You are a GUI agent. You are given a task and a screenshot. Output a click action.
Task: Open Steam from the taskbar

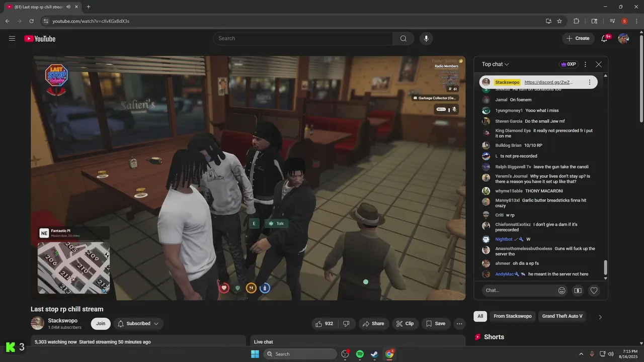[x=374, y=354]
